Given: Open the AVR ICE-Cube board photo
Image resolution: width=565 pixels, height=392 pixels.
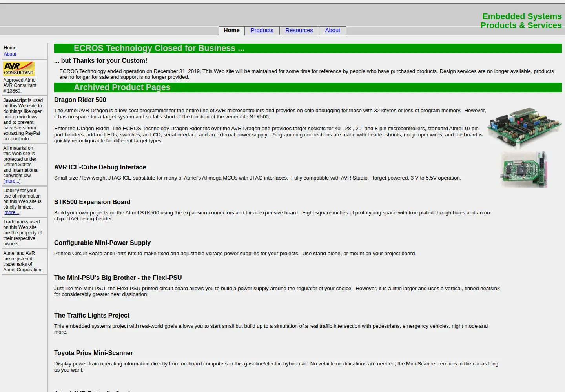Looking at the screenshot, I should 524,169.
